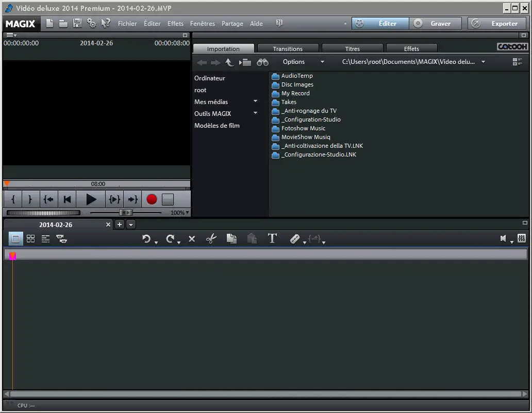The height and width of the screenshot is (413, 532).
Task: Open the folder path dropdown arrow
Action: coord(483,62)
